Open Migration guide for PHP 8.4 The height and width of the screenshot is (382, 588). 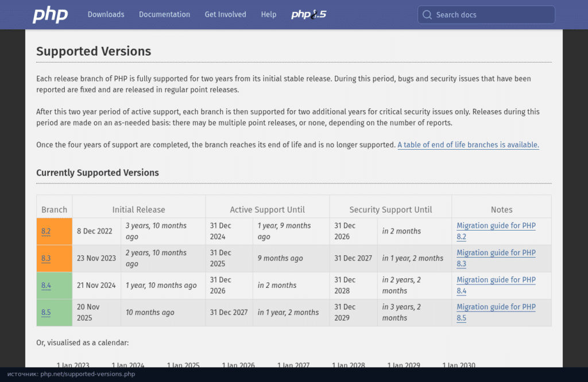point(496,286)
